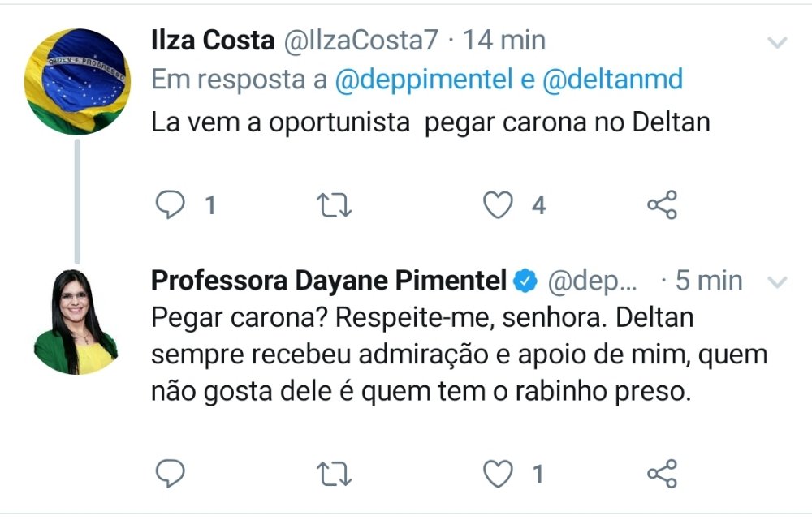The width and height of the screenshot is (812, 520).
Task: Share Ilza Costa's tweet
Action: (662, 206)
